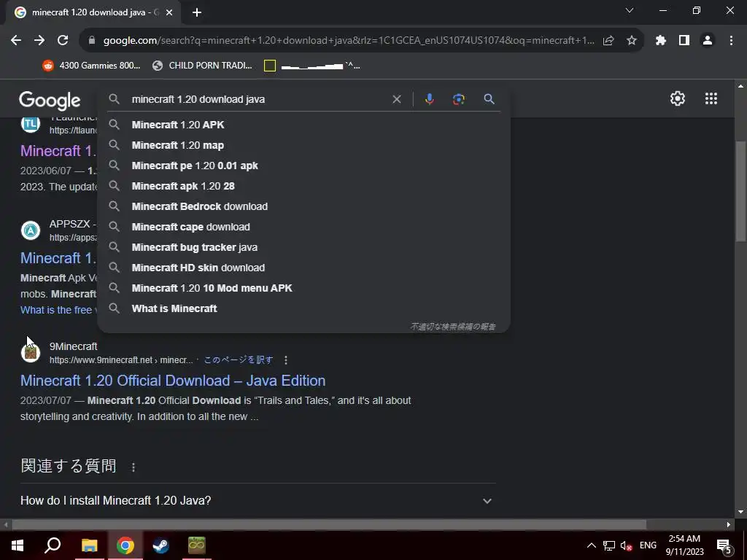Reload the Google search page
747x560 pixels.
(63, 41)
